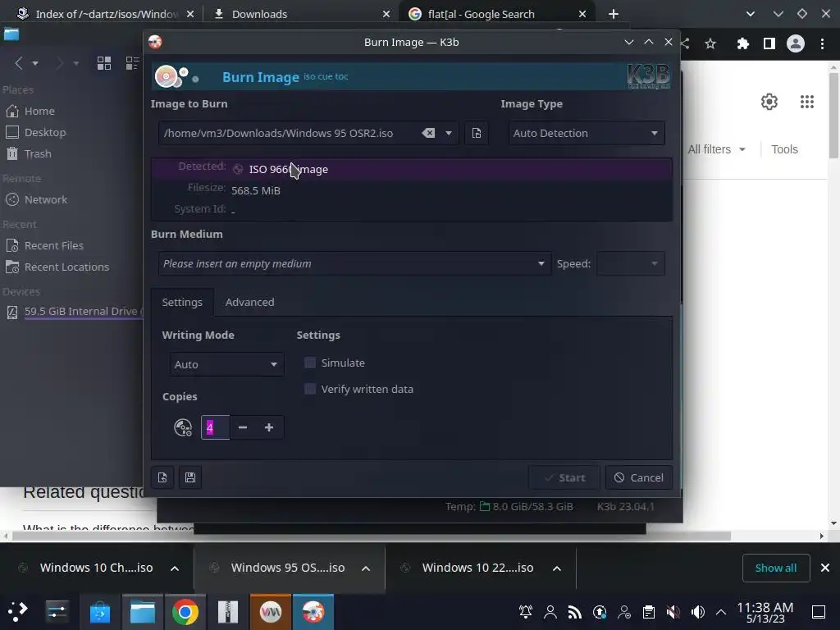Open notifications bell in system tray

526,612
